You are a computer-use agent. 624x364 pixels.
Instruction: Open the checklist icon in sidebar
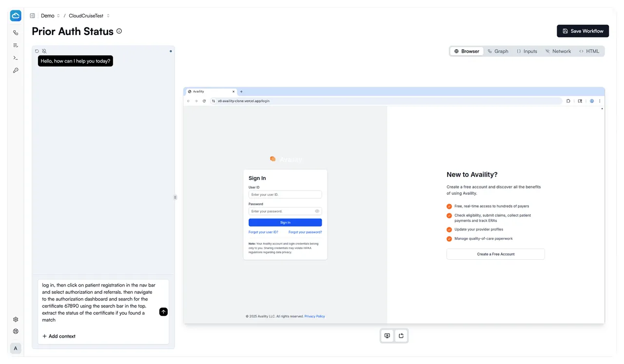tap(16, 45)
